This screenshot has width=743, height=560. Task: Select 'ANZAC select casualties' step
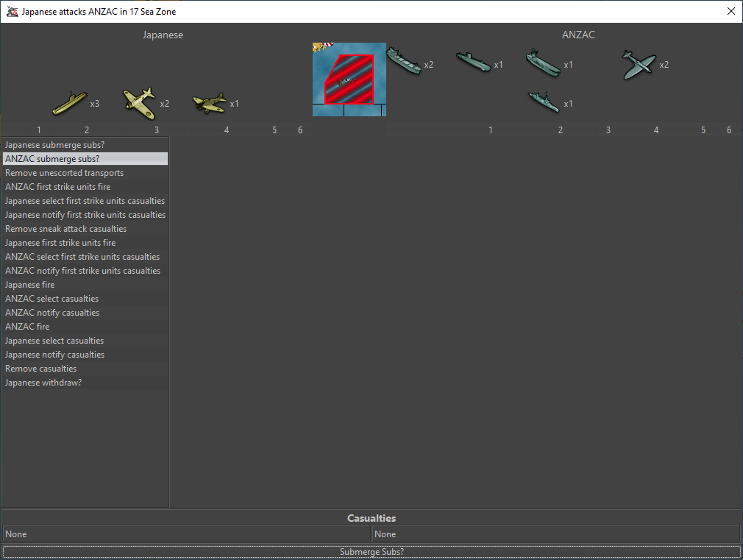[85, 299]
